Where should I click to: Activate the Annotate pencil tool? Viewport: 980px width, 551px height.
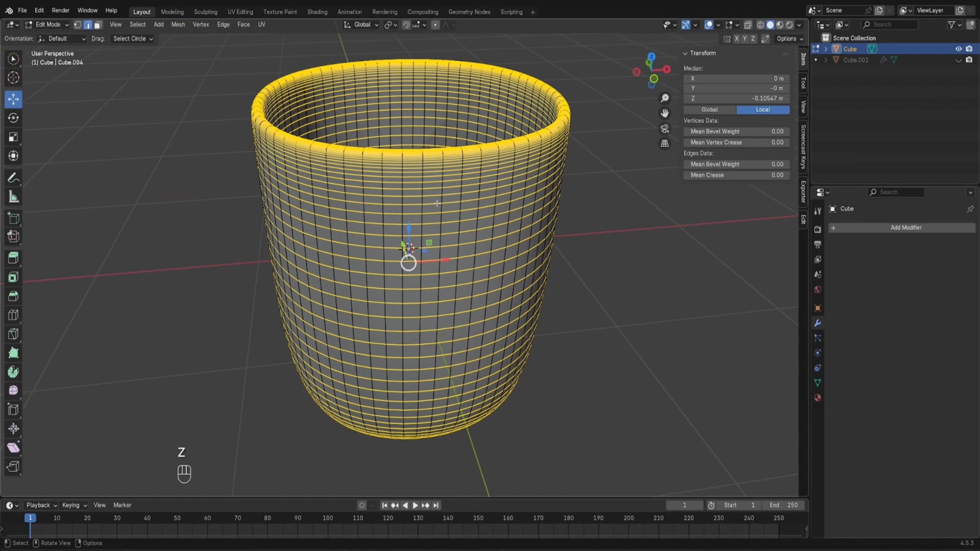coord(13,178)
